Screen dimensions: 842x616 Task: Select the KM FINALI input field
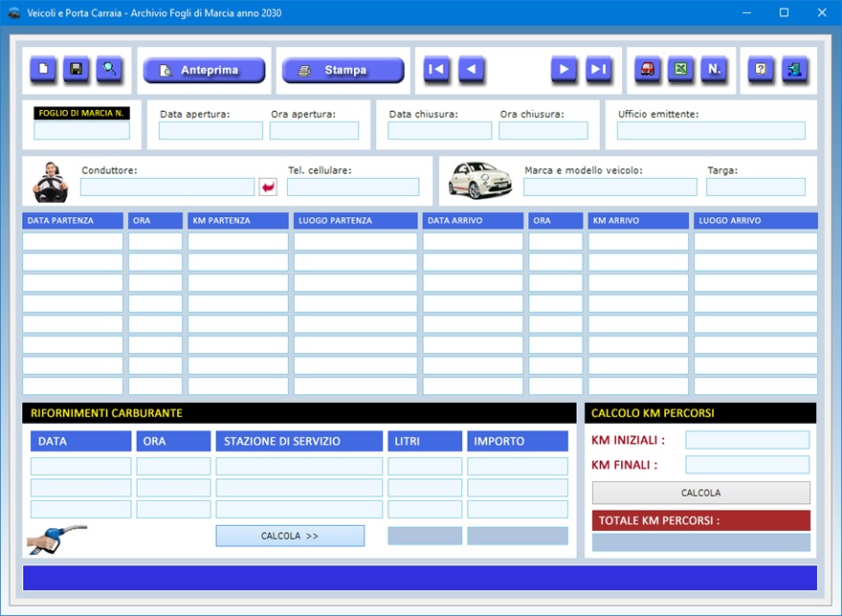pos(747,465)
